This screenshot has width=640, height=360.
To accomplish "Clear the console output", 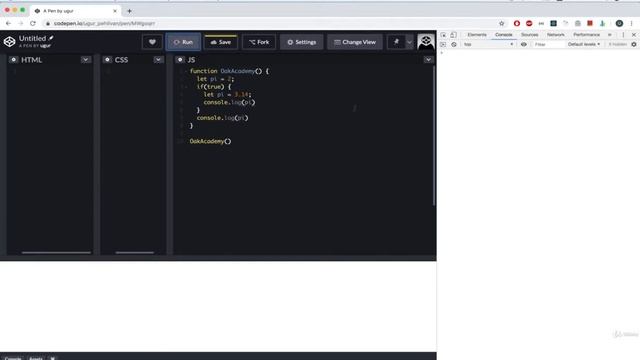I will 454,44.
